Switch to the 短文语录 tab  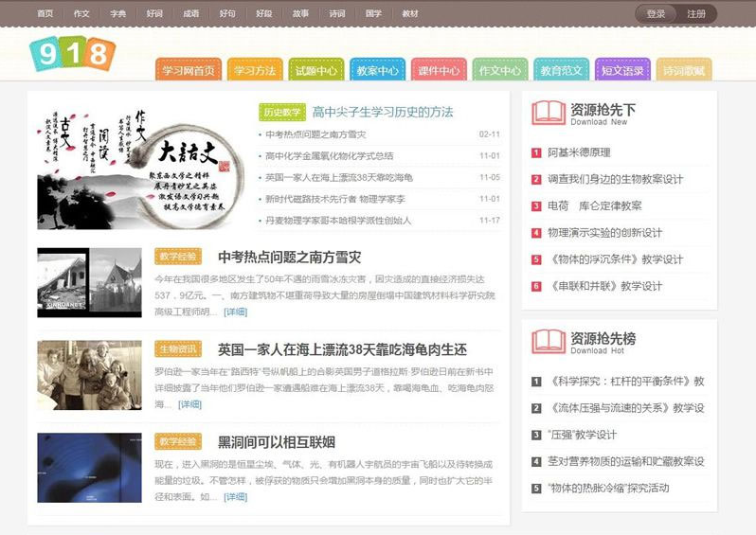pos(622,70)
